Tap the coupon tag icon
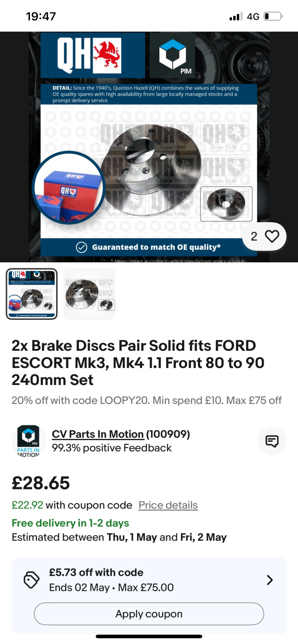This screenshot has width=298, height=644. [31, 580]
